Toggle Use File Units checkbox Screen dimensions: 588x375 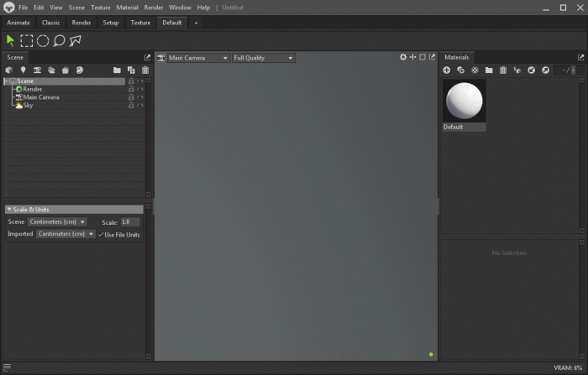tap(102, 235)
